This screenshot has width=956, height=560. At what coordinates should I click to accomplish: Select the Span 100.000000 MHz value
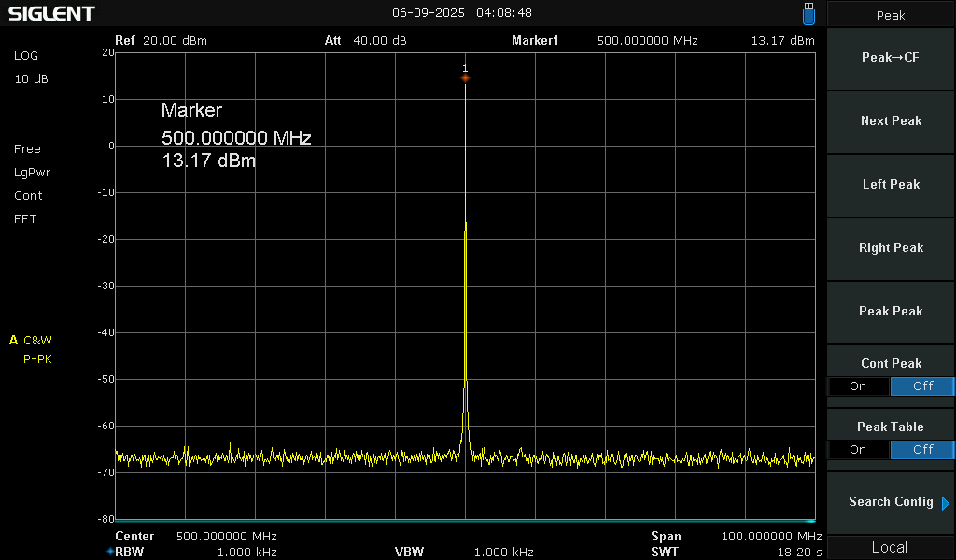pyautogui.click(x=771, y=537)
